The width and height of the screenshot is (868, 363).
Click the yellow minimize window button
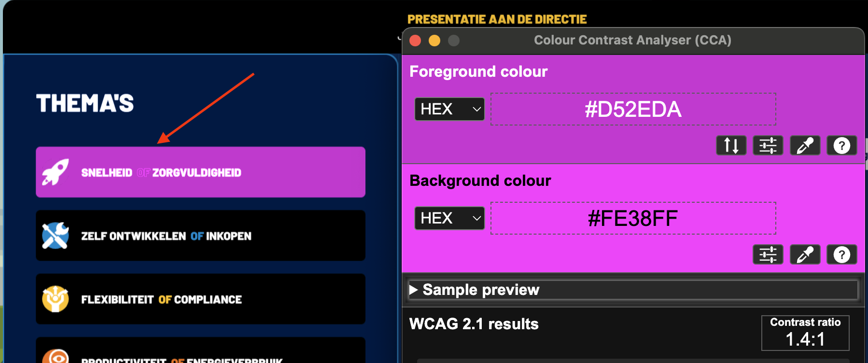point(434,41)
